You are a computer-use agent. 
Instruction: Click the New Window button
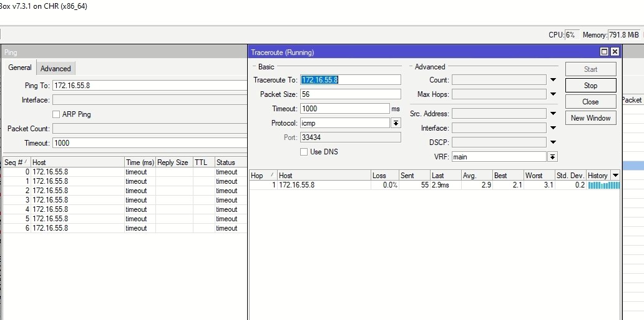click(x=590, y=117)
